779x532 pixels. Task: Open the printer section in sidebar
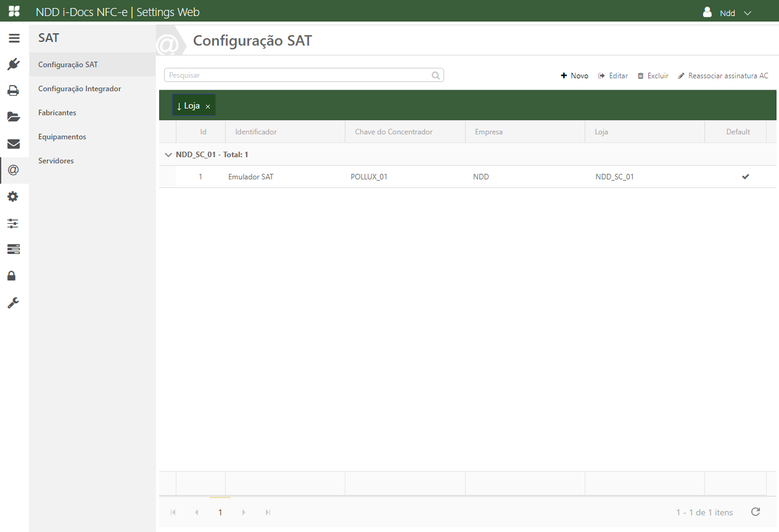click(14, 91)
